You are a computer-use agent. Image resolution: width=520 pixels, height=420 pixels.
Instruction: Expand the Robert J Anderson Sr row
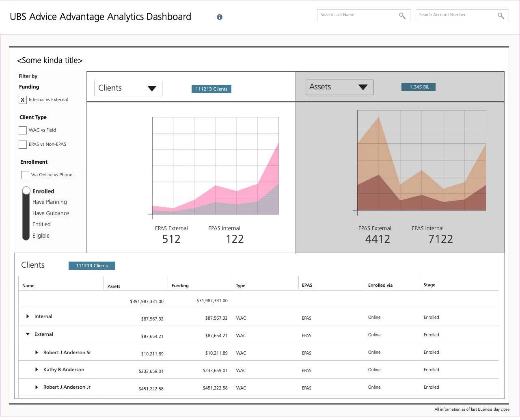[37, 353]
